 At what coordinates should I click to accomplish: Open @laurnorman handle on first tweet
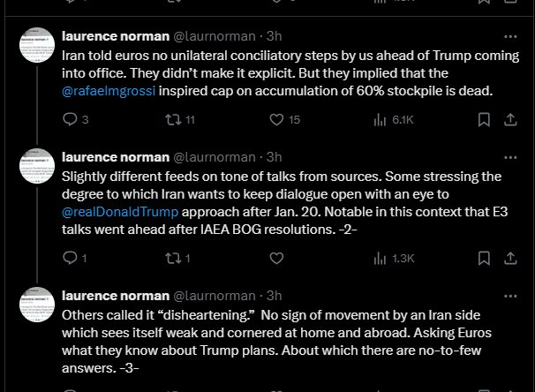(x=212, y=36)
